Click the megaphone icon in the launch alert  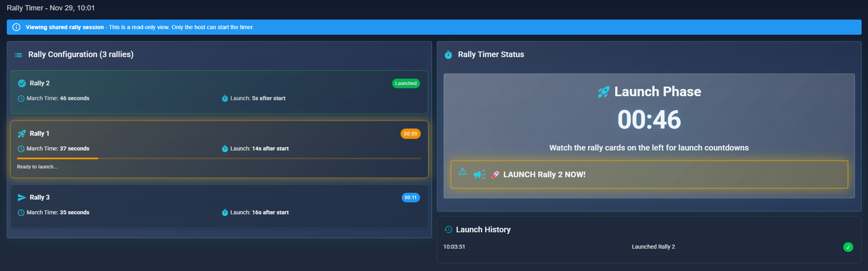tap(479, 174)
